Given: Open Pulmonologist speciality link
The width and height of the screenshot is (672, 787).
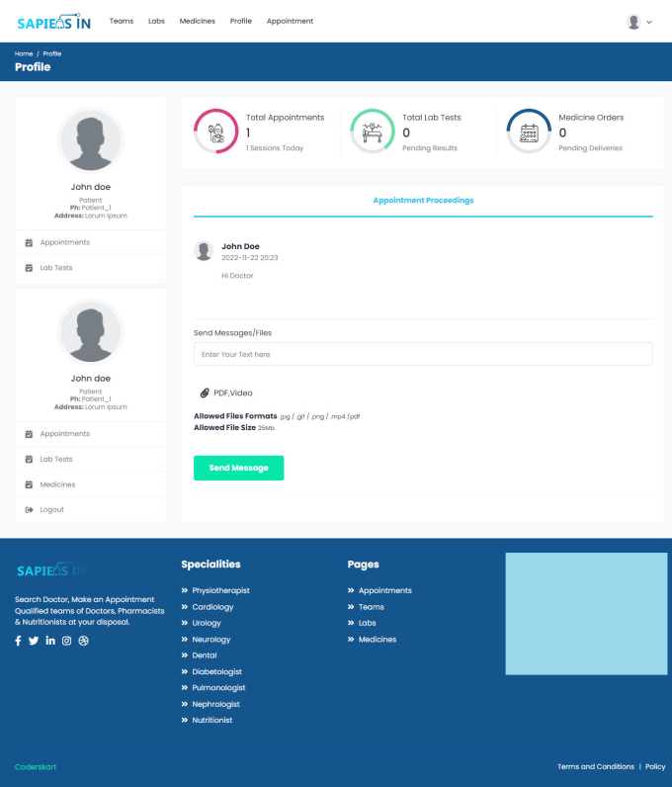Looking at the screenshot, I should point(218,687).
